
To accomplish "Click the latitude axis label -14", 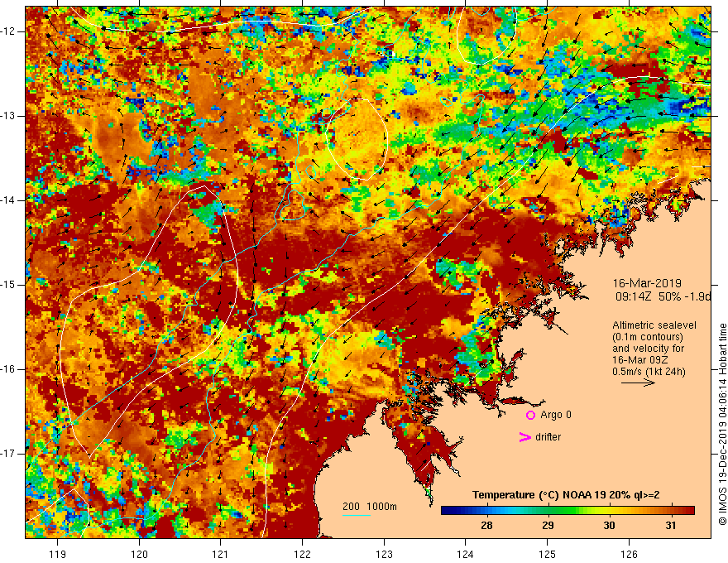I will [8, 200].
